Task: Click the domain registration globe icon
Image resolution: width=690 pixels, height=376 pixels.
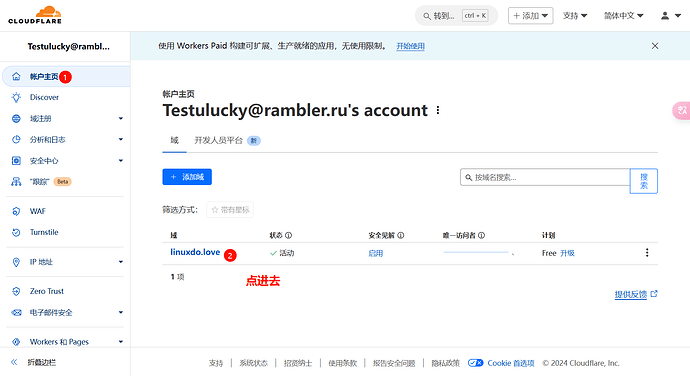Action: tap(16, 118)
